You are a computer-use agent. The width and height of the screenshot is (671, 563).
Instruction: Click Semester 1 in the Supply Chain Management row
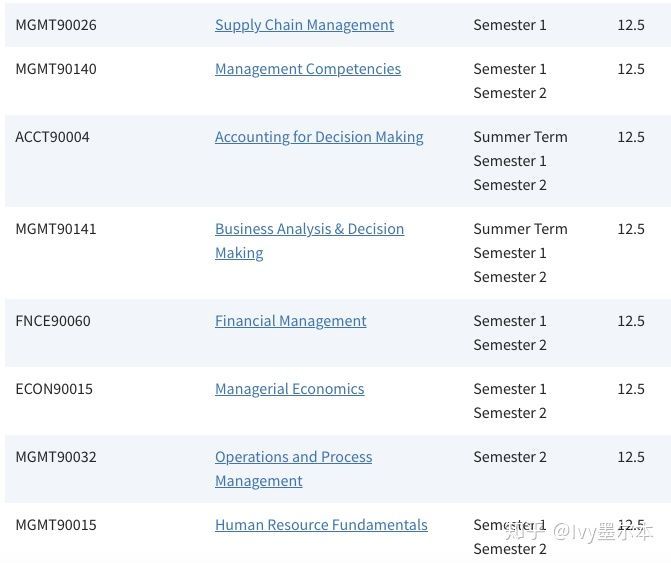(x=510, y=25)
